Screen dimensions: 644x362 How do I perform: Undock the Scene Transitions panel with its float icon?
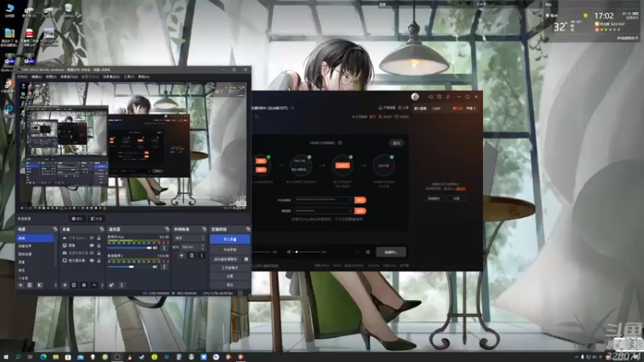tap(204, 229)
